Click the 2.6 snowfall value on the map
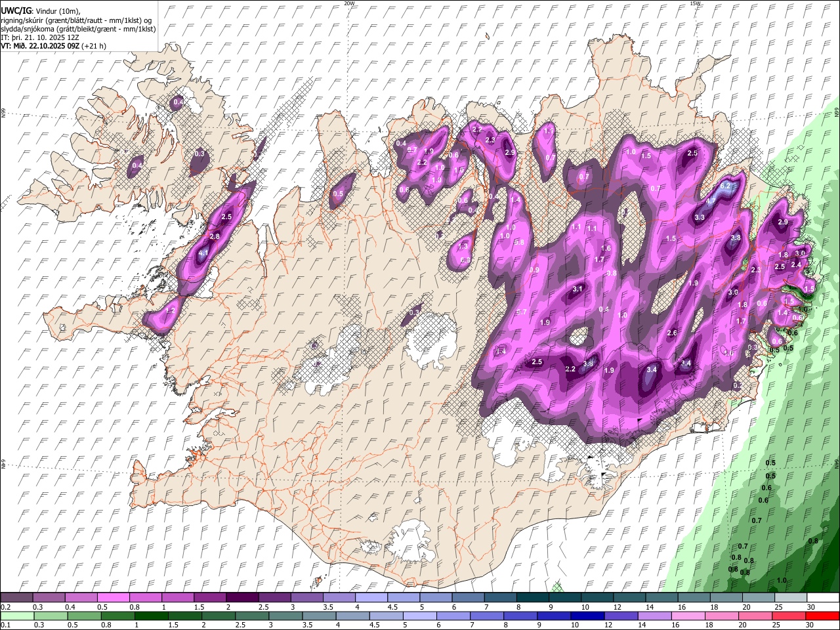 pyautogui.click(x=672, y=333)
